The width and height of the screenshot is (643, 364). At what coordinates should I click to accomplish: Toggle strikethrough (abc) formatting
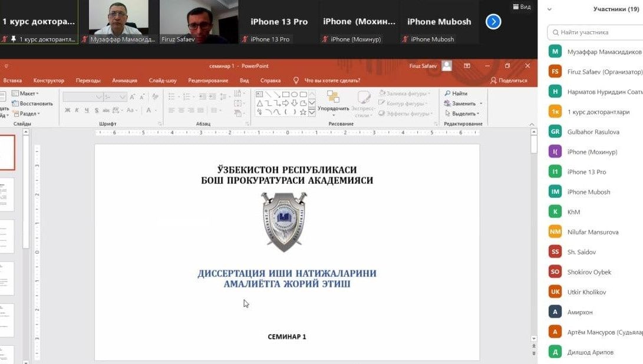point(106,110)
